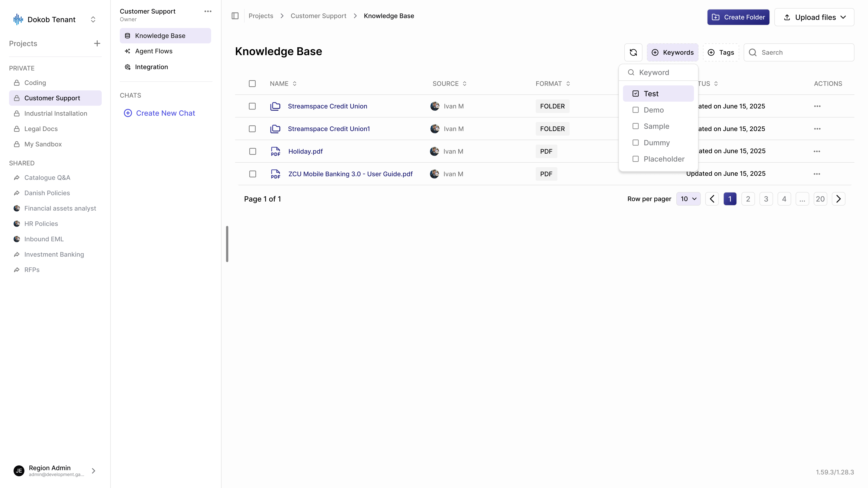Open the Industrial Installation project
The height and width of the screenshot is (488, 868).
(x=55, y=114)
